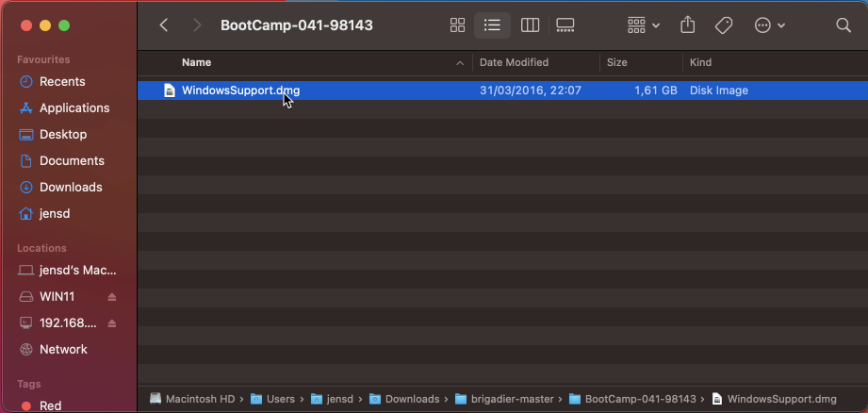Go forward with the right chevron

pyautogui.click(x=197, y=25)
